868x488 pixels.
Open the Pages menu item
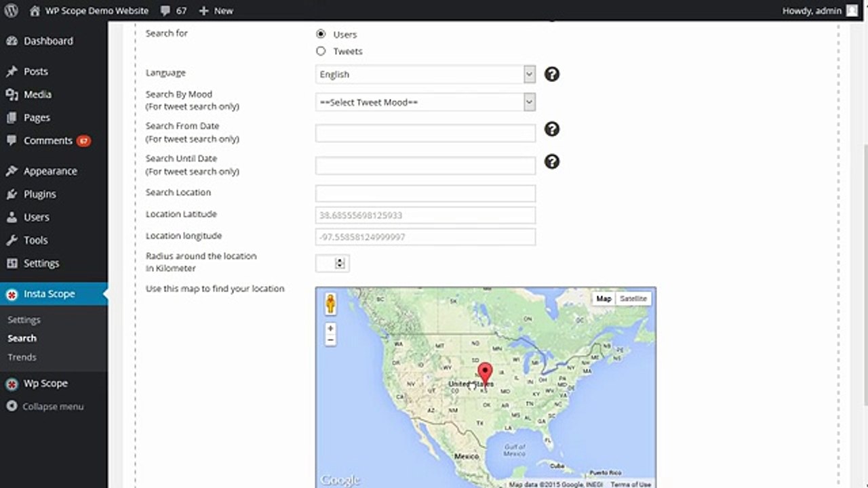37,117
